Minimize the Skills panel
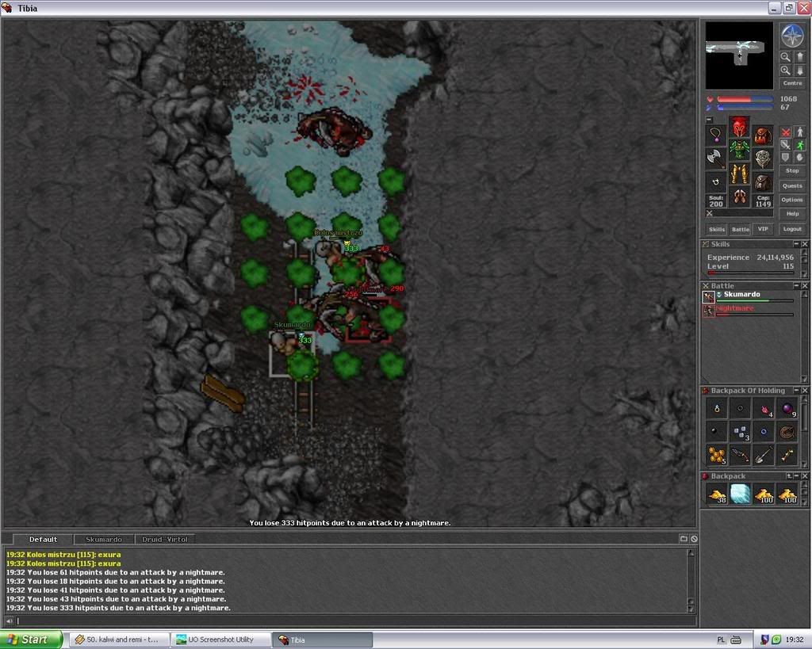The width and height of the screenshot is (812, 649). pos(796,244)
